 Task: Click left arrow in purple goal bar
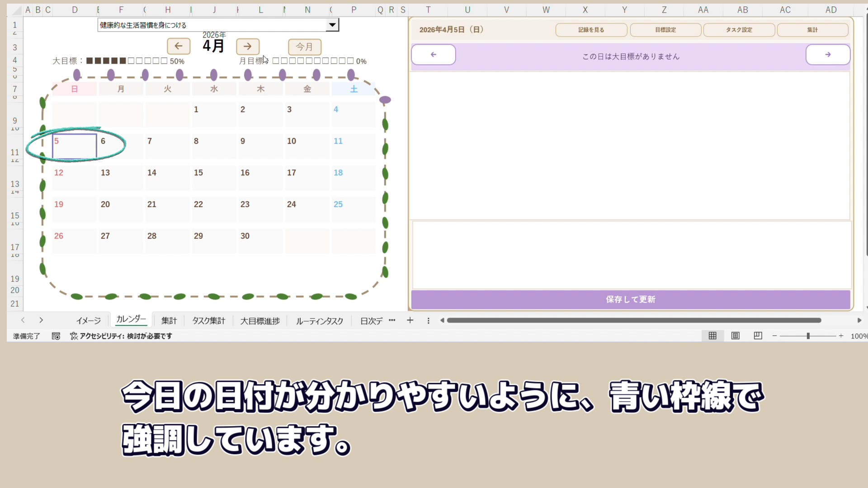click(433, 55)
